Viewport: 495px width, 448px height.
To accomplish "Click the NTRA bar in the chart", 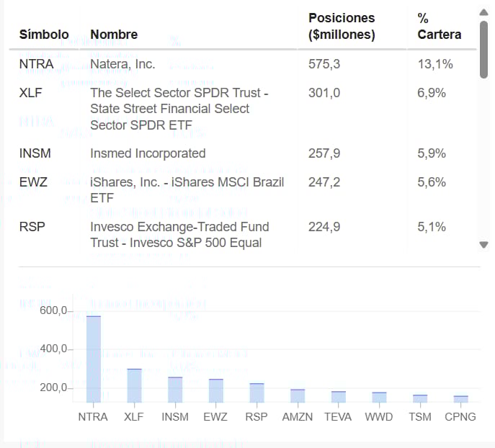I will (x=93, y=359).
